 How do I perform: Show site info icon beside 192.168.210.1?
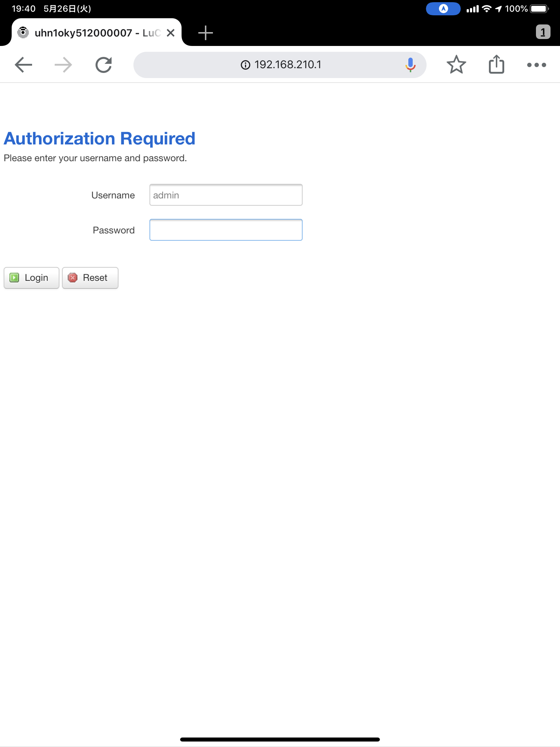245,65
